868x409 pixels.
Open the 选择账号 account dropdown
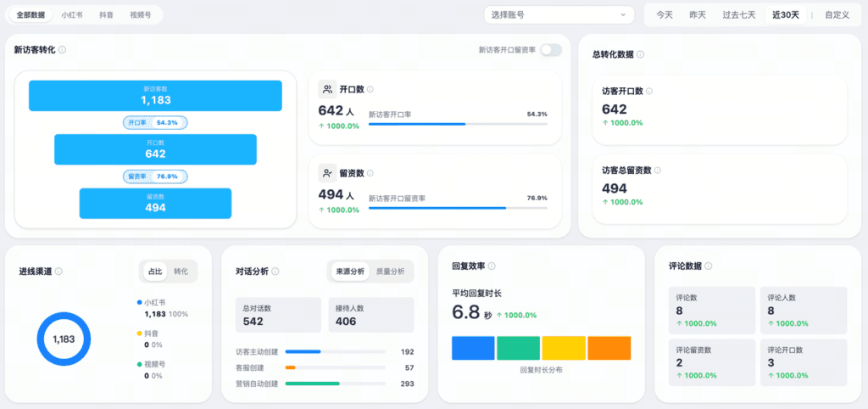click(559, 14)
